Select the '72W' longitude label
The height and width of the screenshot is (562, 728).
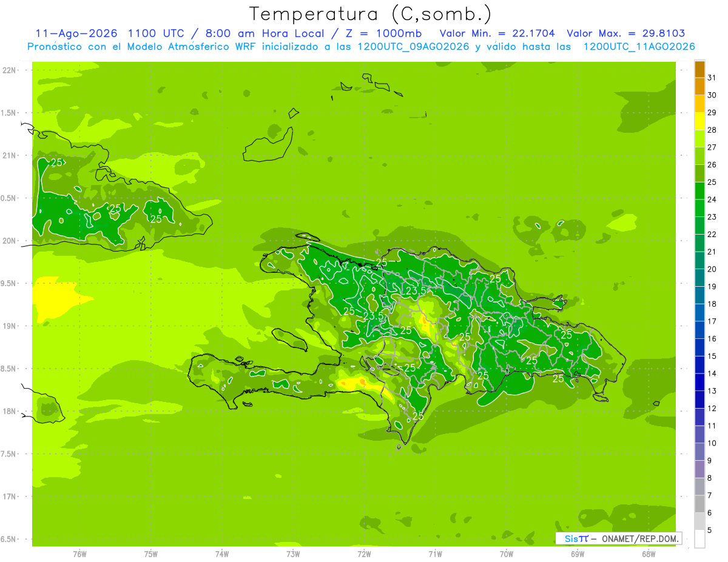[364, 554]
